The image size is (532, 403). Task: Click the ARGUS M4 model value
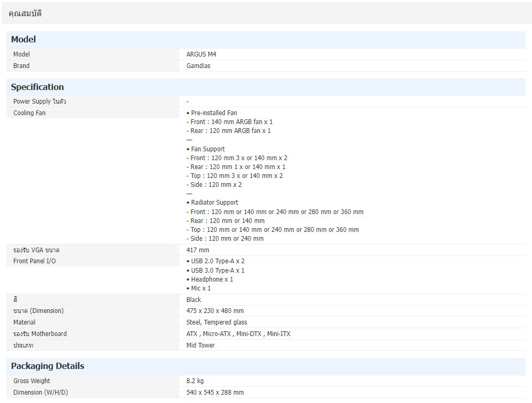[x=201, y=54]
